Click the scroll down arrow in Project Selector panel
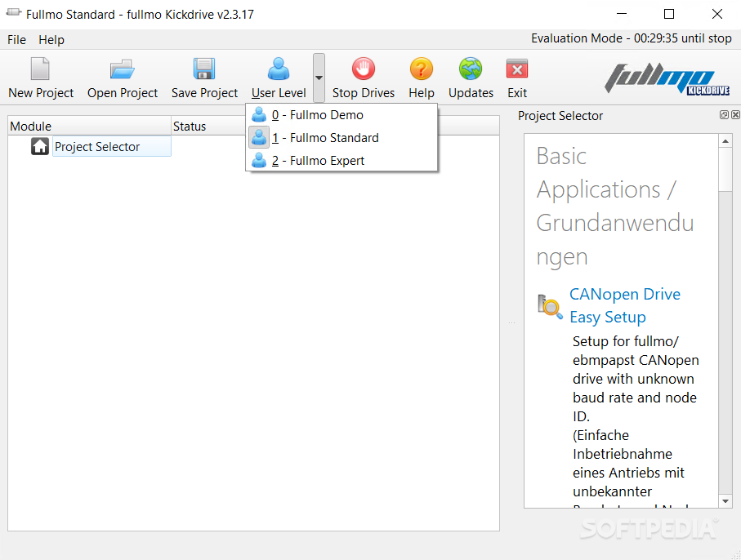The width and height of the screenshot is (741, 560). click(x=725, y=501)
